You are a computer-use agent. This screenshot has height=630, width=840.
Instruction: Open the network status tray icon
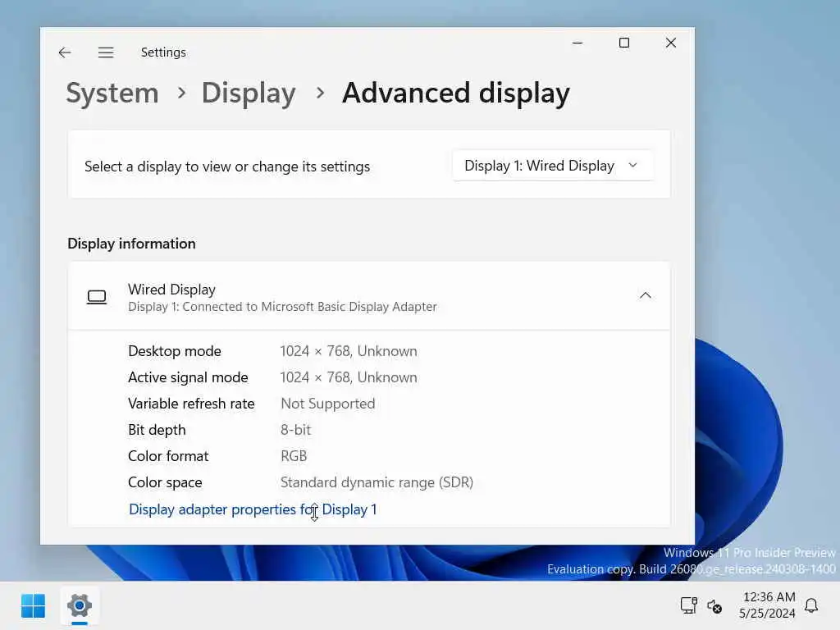[688, 606]
